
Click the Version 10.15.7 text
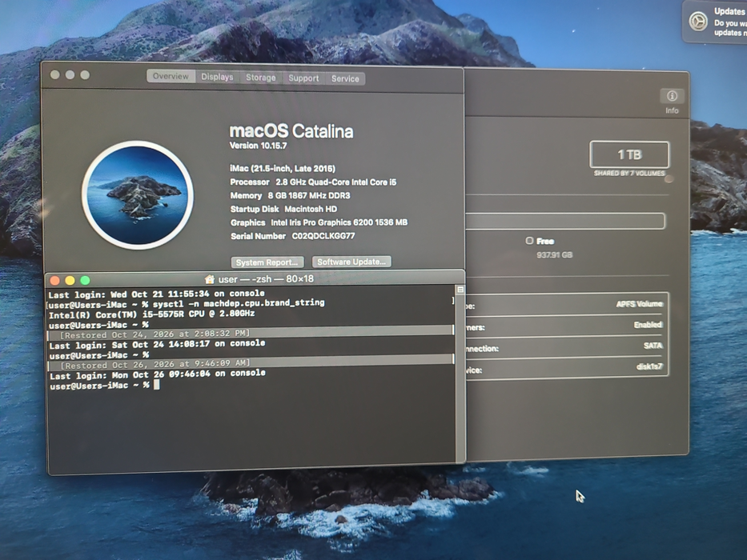(x=259, y=146)
